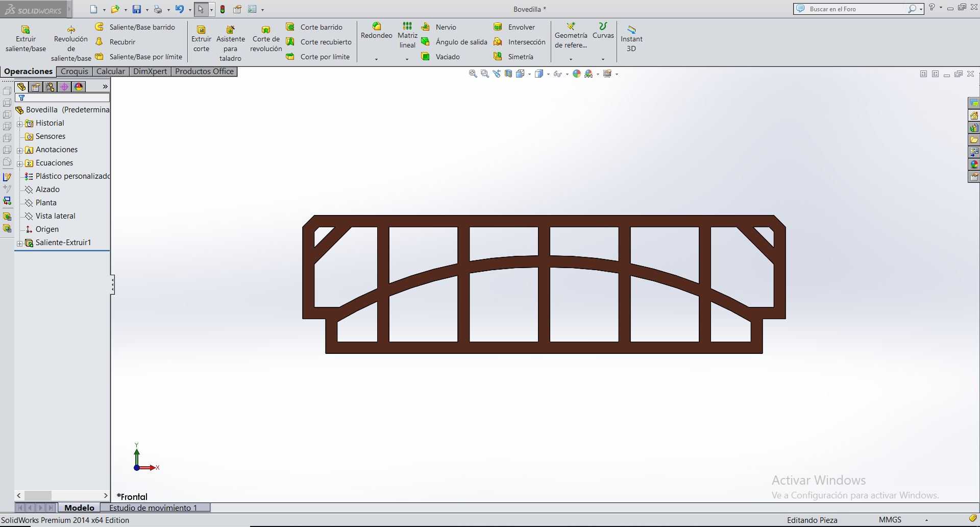Screen dimensions: 980x527
Task: Open Geometría de referencia tools
Action: (x=571, y=36)
